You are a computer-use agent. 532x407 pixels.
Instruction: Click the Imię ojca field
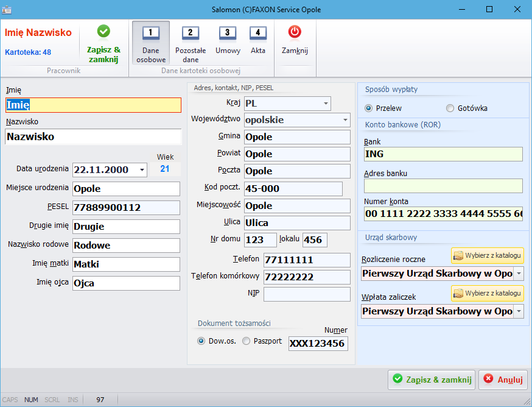tap(126, 283)
